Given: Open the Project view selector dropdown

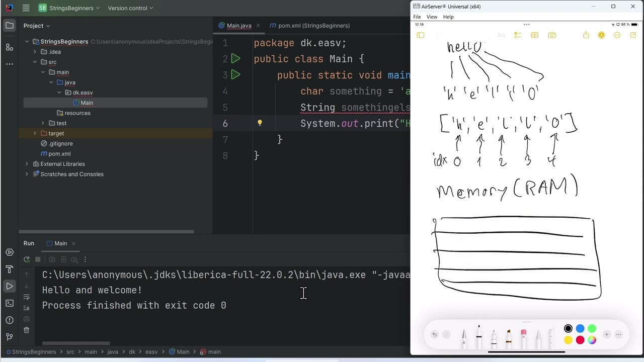Looking at the screenshot, I should (37, 26).
